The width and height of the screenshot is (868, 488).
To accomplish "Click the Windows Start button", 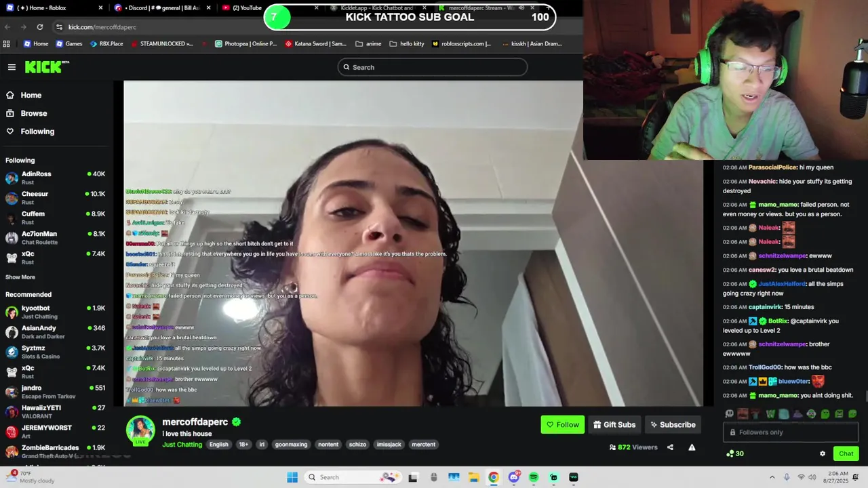I will (292, 477).
